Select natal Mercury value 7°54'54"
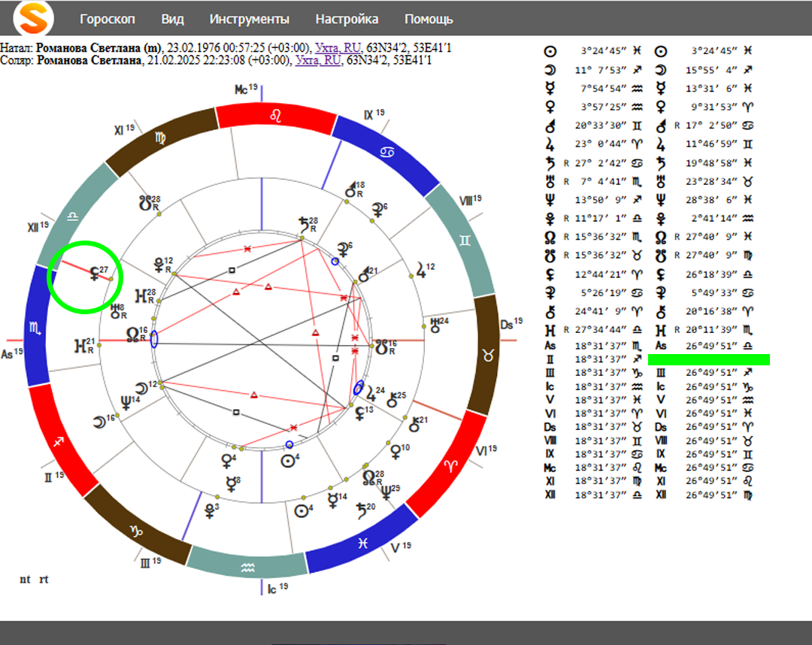 (603, 89)
